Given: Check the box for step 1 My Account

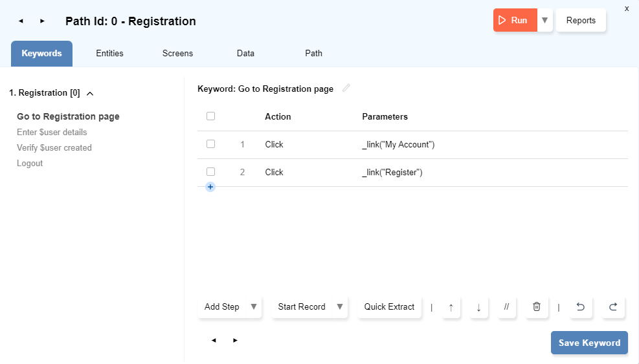Looking at the screenshot, I should pos(210,144).
